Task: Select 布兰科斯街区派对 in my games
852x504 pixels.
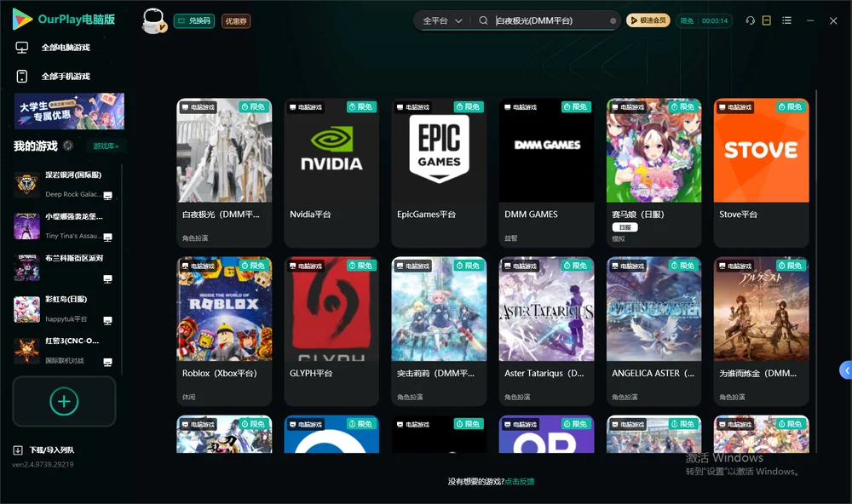Action: [63, 267]
